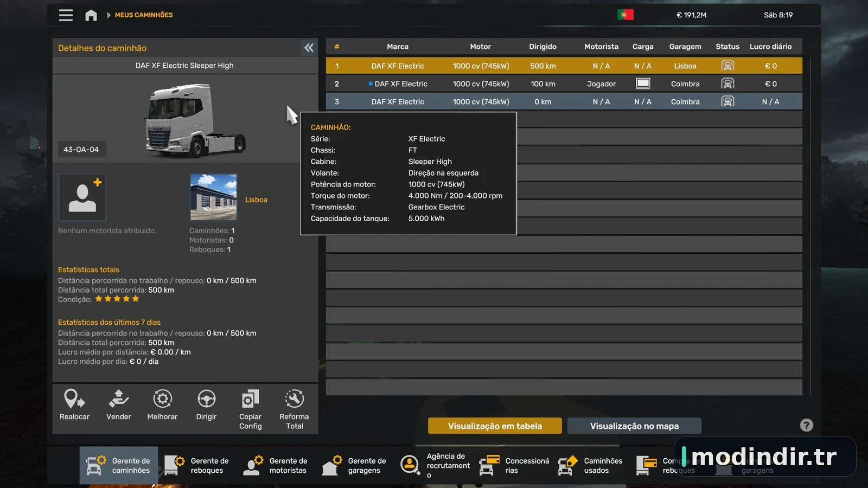Click the five-star condition rating
868x488 pixels.
(x=117, y=299)
